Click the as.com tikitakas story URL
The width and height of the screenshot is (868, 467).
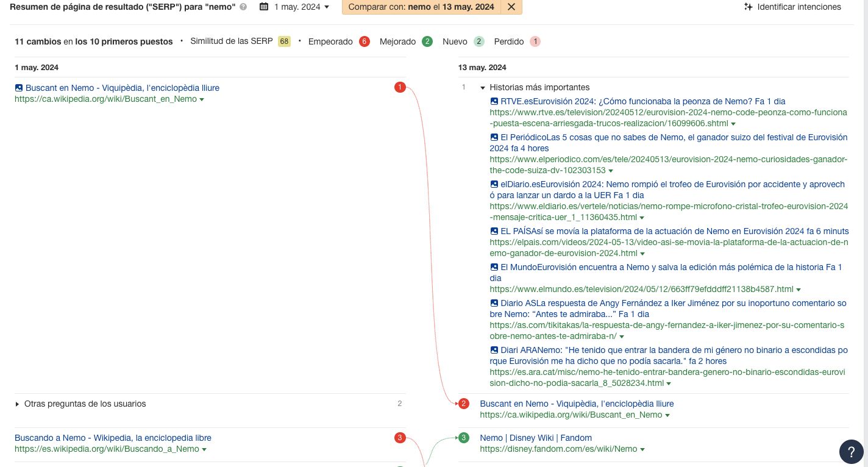667,331
